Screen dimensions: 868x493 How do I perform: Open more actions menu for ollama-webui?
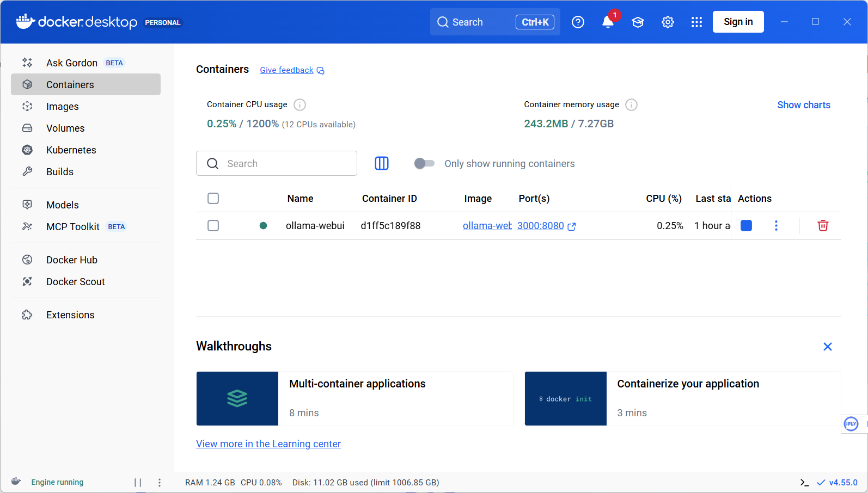(776, 225)
